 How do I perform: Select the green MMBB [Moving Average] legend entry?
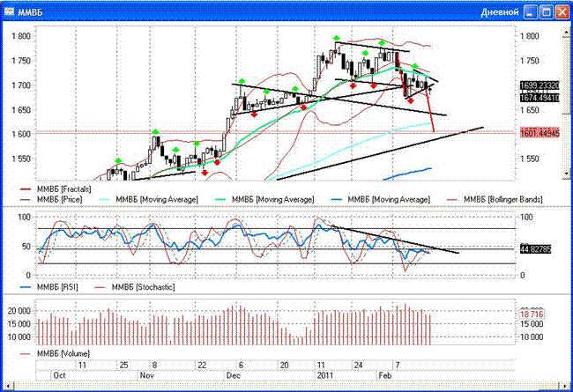pyautogui.click(x=264, y=199)
